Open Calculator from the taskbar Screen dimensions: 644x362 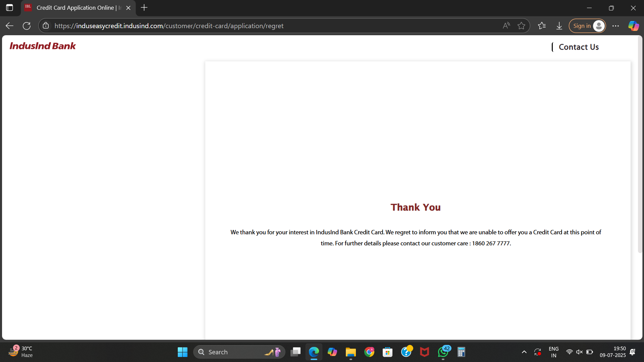(x=462, y=352)
